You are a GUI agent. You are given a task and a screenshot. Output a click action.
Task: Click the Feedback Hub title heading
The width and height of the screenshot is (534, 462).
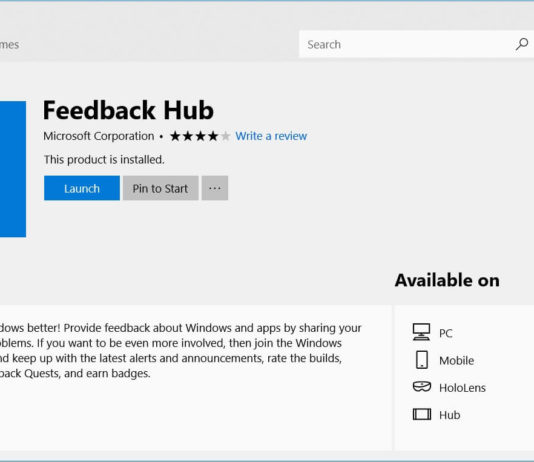(128, 110)
